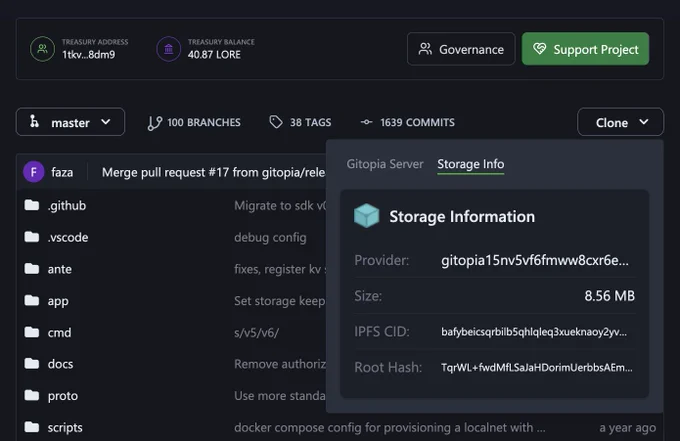Click the cube icon by Storage Information
The width and height of the screenshot is (680, 441).
(x=366, y=216)
